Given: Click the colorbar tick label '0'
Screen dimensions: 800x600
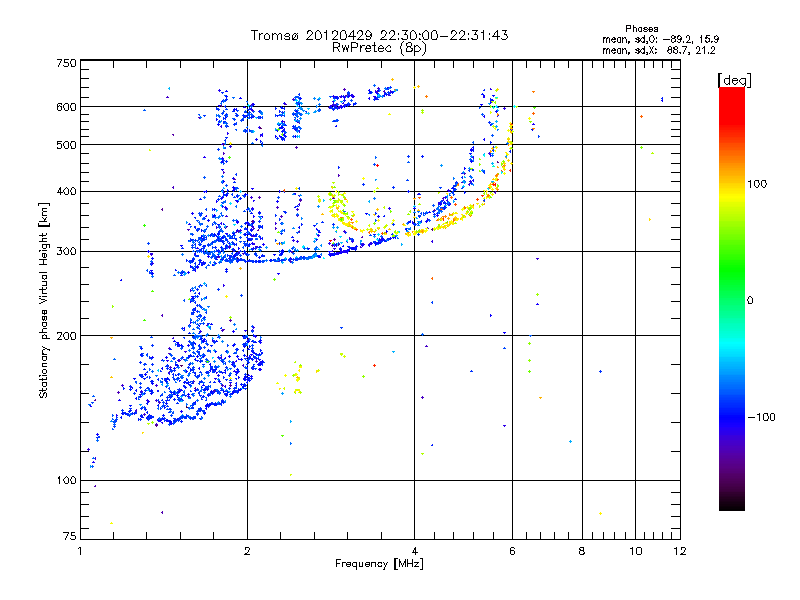Looking at the screenshot, I should (x=750, y=301).
